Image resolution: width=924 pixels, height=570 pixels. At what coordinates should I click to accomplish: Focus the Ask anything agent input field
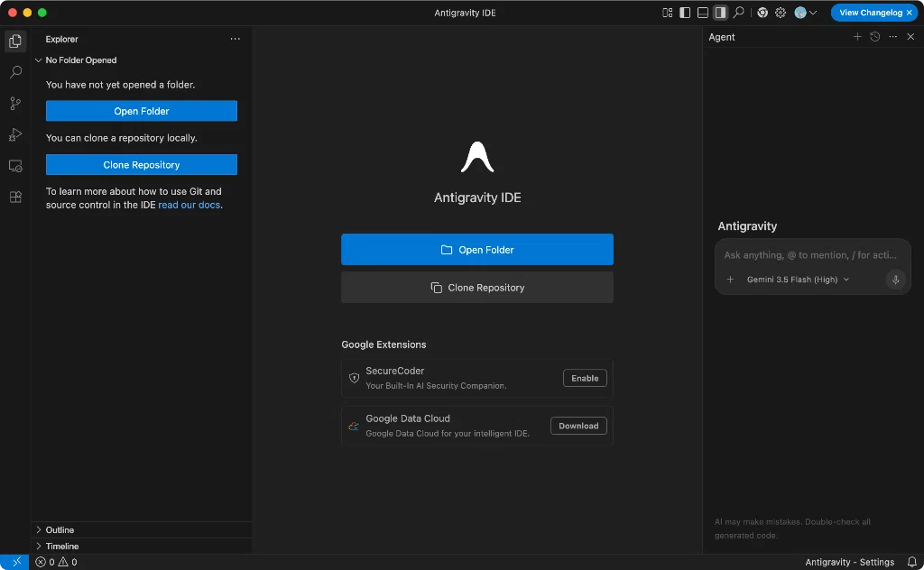point(811,255)
